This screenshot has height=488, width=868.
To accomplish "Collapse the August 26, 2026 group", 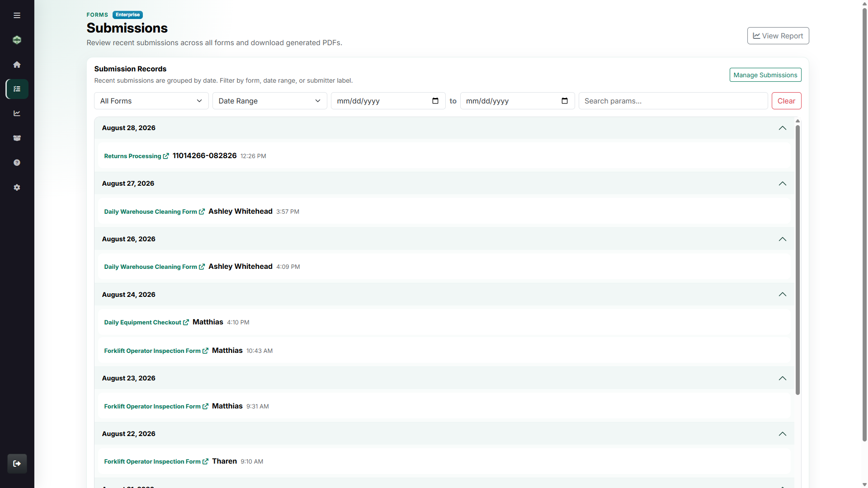I will [x=783, y=239].
